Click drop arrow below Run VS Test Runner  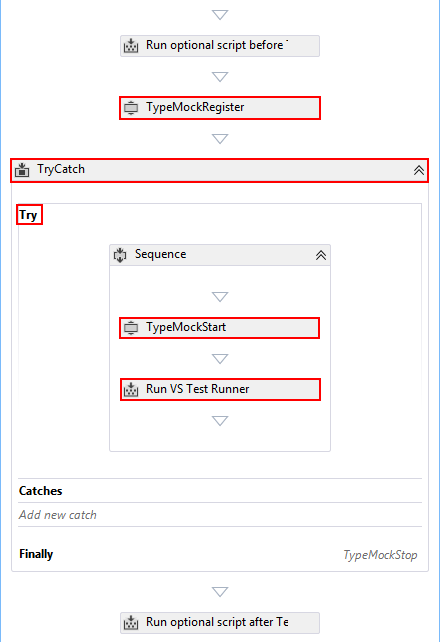click(x=220, y=421)
